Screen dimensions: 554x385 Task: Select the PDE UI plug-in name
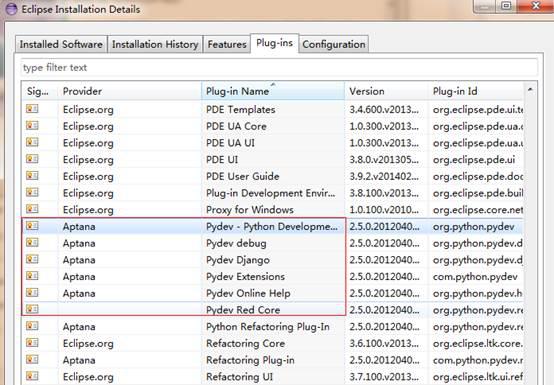(222, 160)
